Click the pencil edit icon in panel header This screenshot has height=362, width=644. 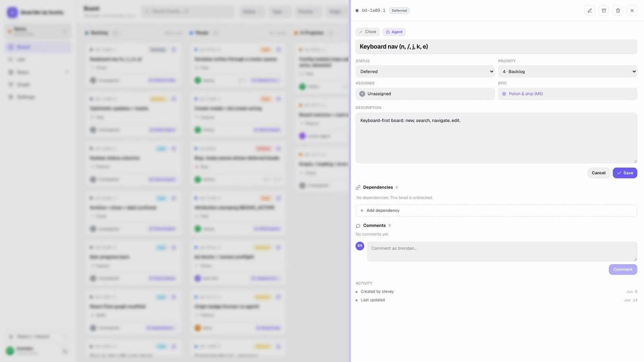tap(590, 10)
